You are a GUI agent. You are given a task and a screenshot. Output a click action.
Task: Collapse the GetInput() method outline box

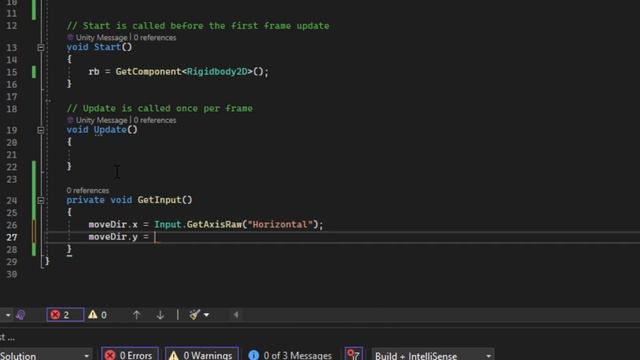pos(40,200)
